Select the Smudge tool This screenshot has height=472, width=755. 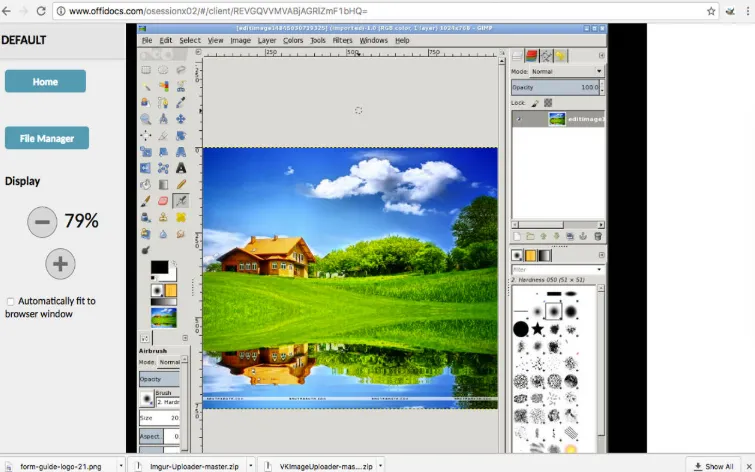(181, 234)
